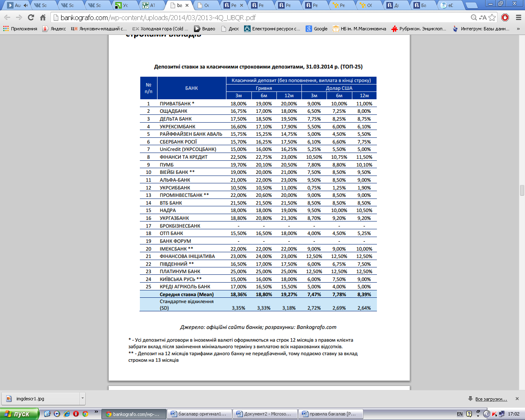
Task: Click ФІНАНСИ ТА КРЕДИТ bank name
Action: point(183,157)
